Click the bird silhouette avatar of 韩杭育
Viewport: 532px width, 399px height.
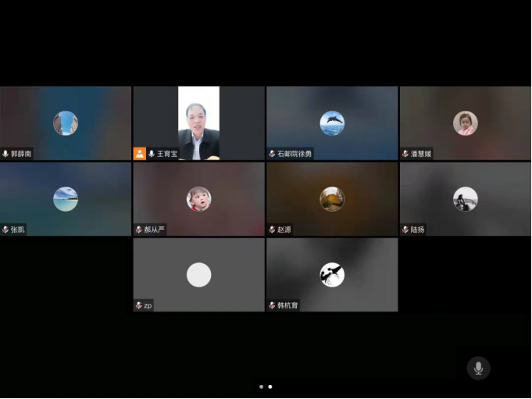[x=332, y=275]
